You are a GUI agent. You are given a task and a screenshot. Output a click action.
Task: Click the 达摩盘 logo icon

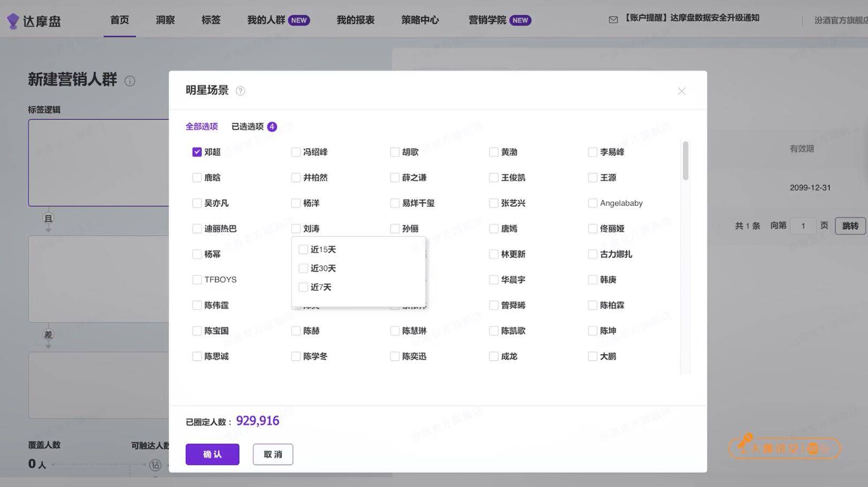[13, 21]
